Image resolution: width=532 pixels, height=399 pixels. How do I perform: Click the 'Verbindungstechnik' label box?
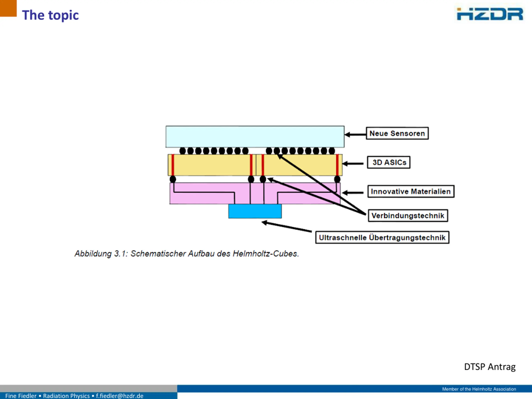[408, 216]
